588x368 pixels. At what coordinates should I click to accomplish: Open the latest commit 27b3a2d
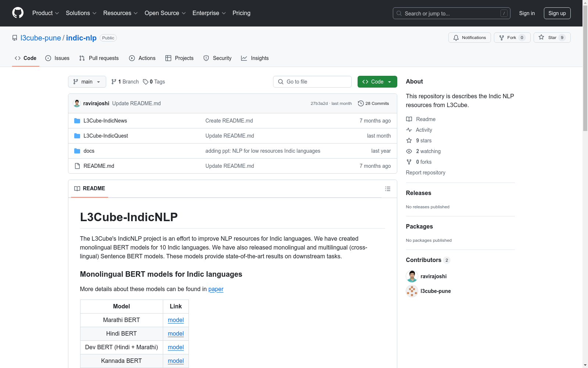tap(319, 103)
